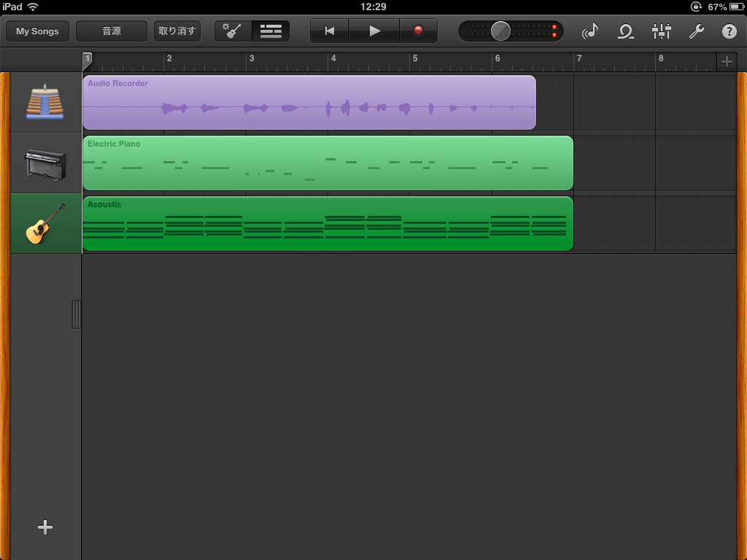Tap the playhead at bar 1
747x560 pixels.
(88, 61)
